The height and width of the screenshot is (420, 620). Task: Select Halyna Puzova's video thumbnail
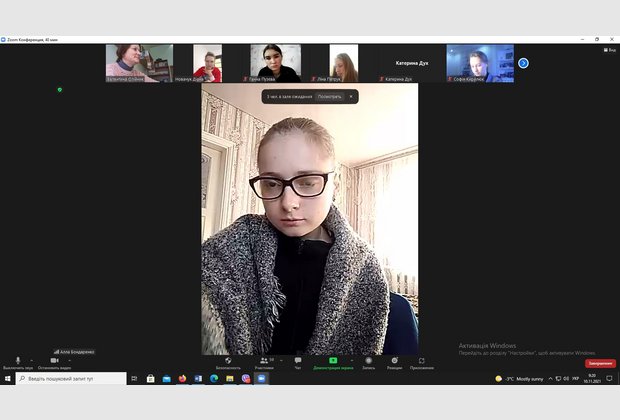pos(276,63)
